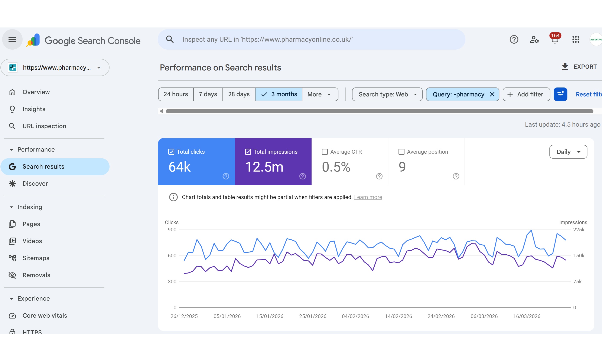This screenshot has width=602, height=364.
Task: Enable the Average position checkbox
Action: (401, 152)
